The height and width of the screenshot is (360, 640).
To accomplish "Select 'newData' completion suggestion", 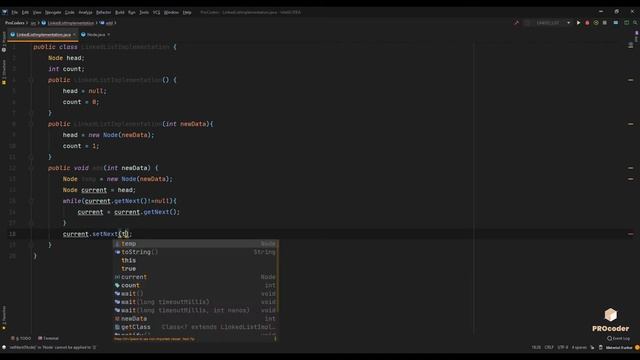I will (196, 319).
